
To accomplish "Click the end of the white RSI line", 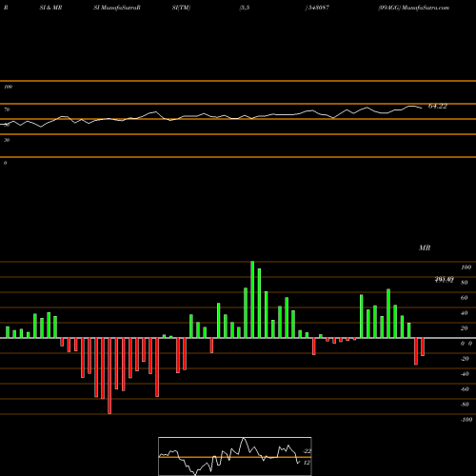I will tap(422, 109).
